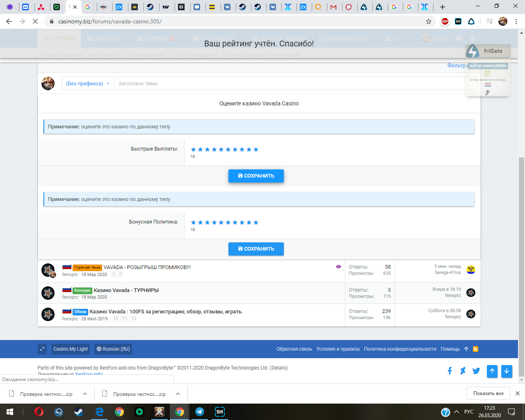Open the Chrome profile avatar

503,21
